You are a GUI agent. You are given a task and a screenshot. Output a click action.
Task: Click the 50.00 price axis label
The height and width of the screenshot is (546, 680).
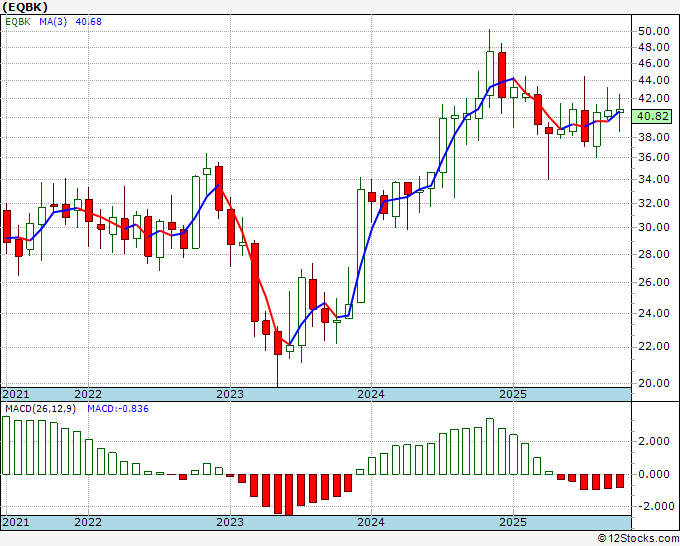(x=654, y=31)
